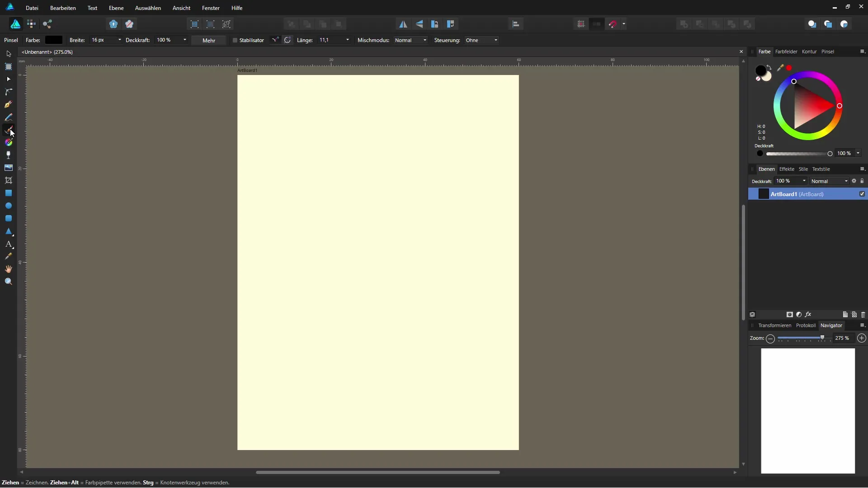Open Länge value dropdown

click(347, 40)
